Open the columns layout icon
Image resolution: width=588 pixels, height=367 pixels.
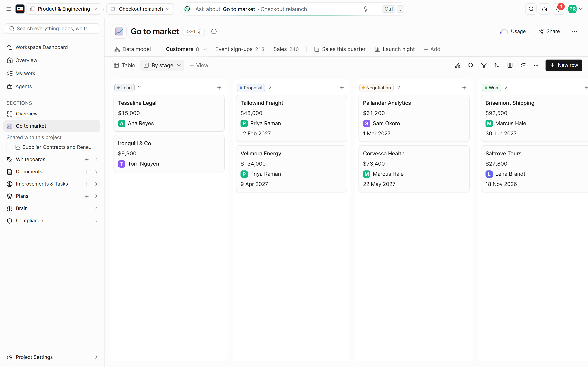coord(510,65)
